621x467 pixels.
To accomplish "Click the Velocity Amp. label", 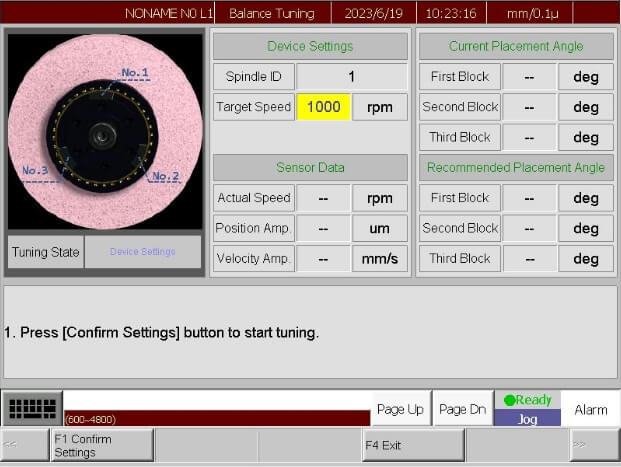I will 254,259.
